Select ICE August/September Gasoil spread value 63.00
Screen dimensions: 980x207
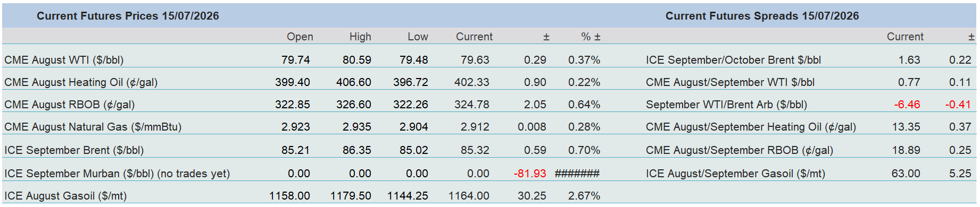point(906,174)
